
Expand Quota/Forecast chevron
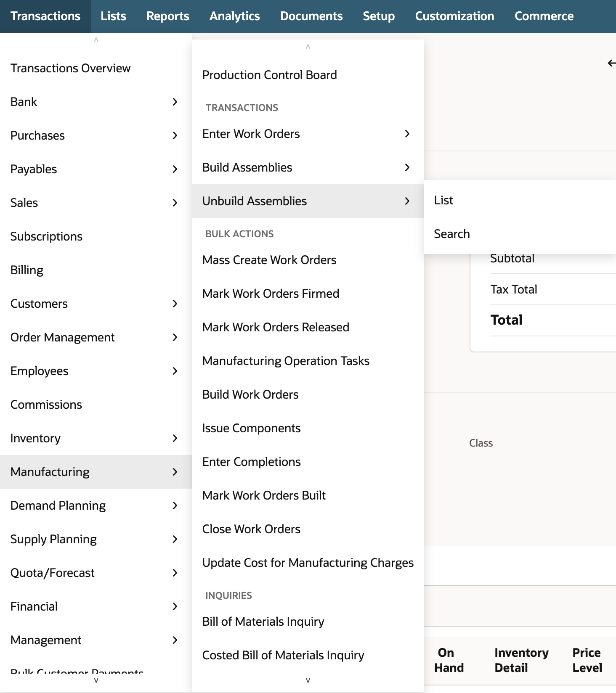pos(175,573)
